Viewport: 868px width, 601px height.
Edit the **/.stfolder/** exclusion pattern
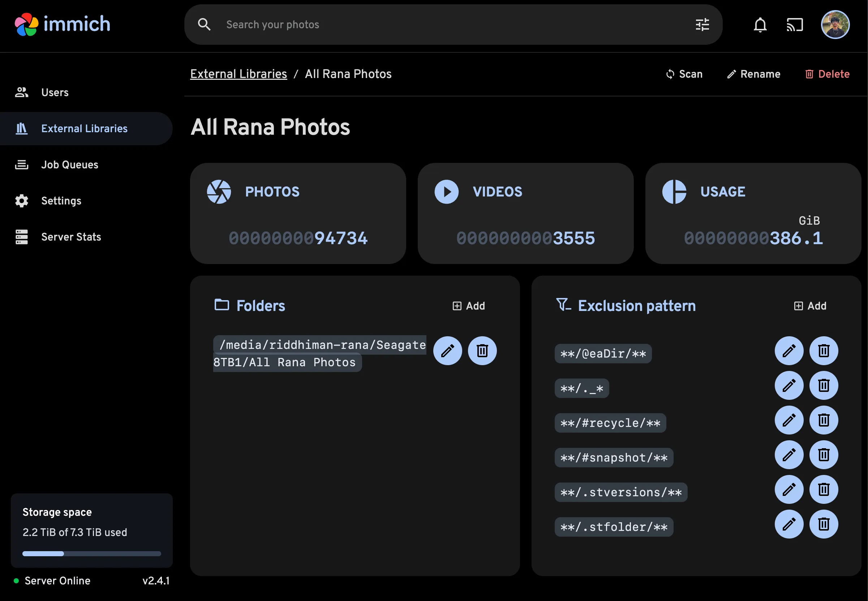coord(789,524)
